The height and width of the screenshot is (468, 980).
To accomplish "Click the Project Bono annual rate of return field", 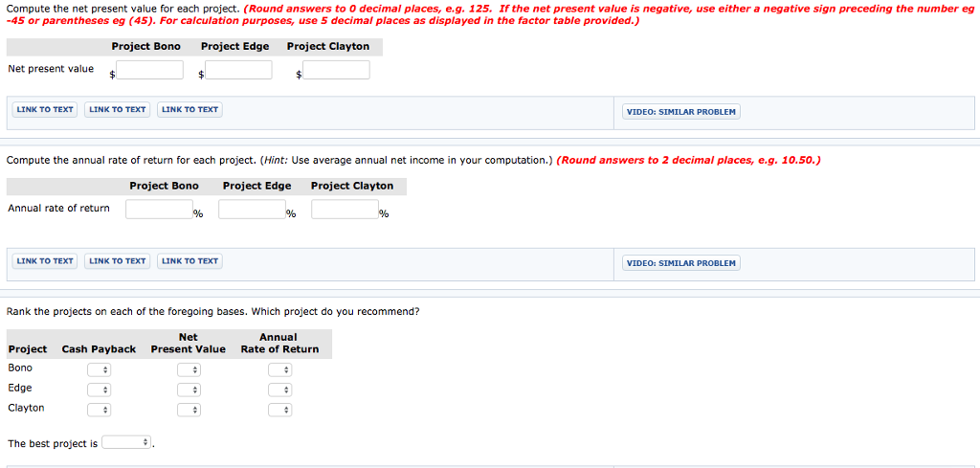I will click(159, 209).
